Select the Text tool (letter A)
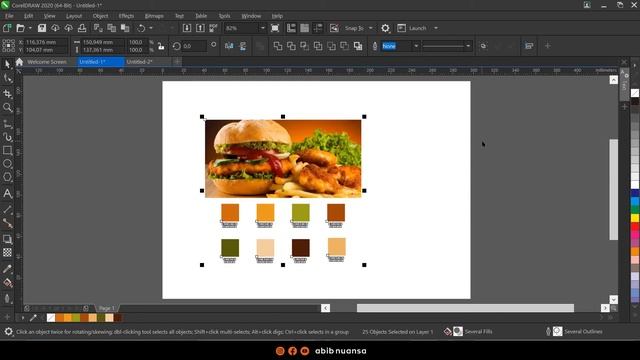 pos(7,193)
